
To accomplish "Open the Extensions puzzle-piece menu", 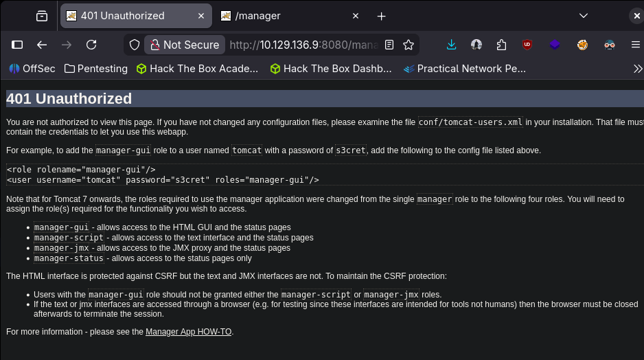I will 501,45.
